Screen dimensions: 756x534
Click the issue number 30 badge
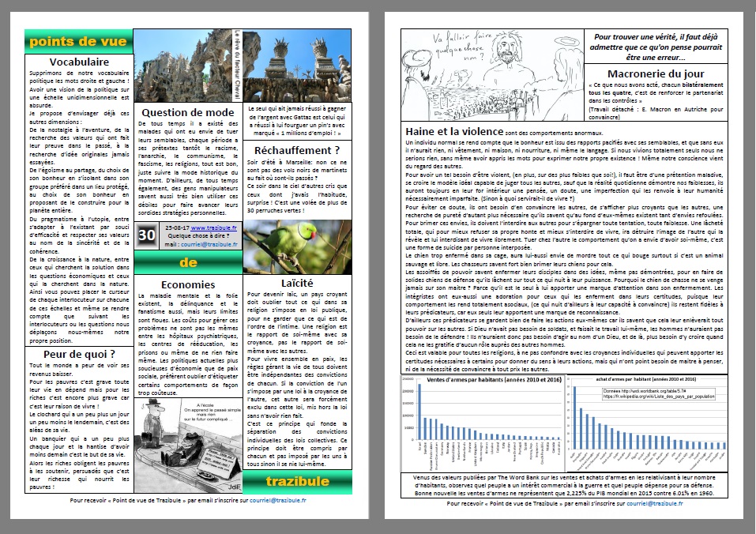point(147,235)
